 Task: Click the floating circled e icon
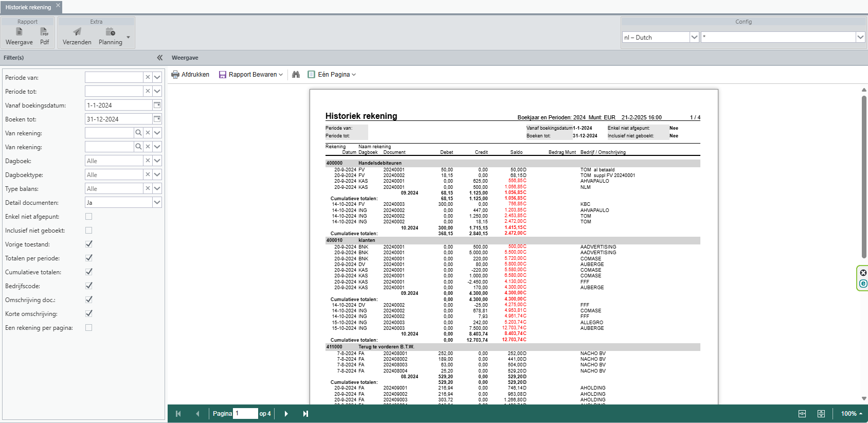tap(863, 284)
